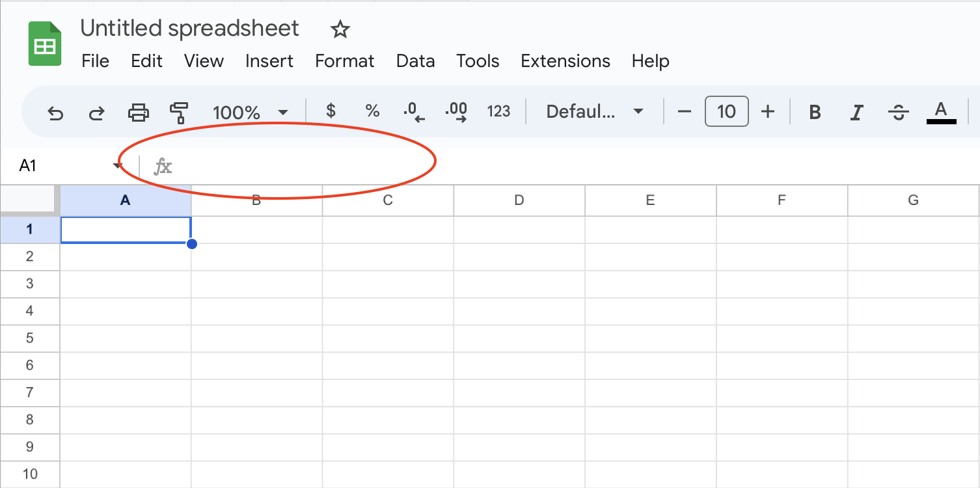
Task: Open the text color picker
Action: coord(941,111)
